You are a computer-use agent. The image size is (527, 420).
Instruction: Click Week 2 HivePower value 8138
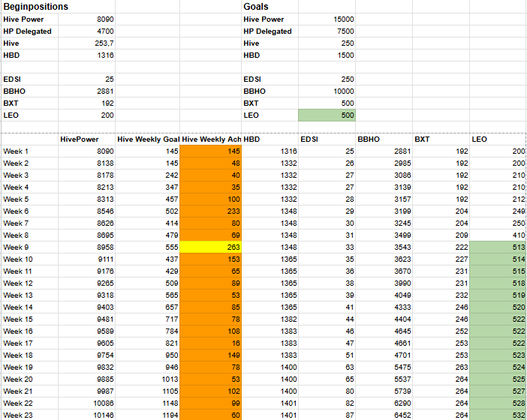tap(86, 163)
